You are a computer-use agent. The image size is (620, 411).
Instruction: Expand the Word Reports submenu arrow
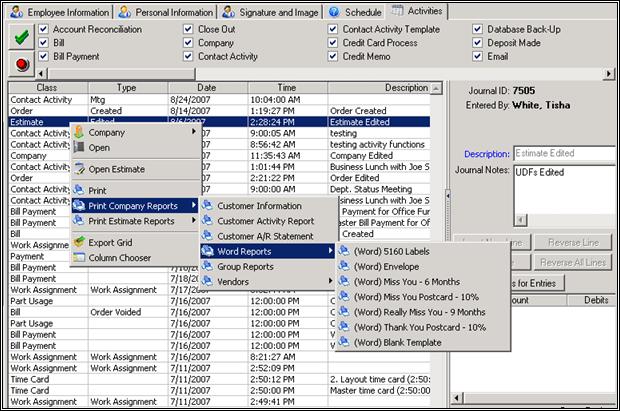pyautogui.click(x=331, y=250)
